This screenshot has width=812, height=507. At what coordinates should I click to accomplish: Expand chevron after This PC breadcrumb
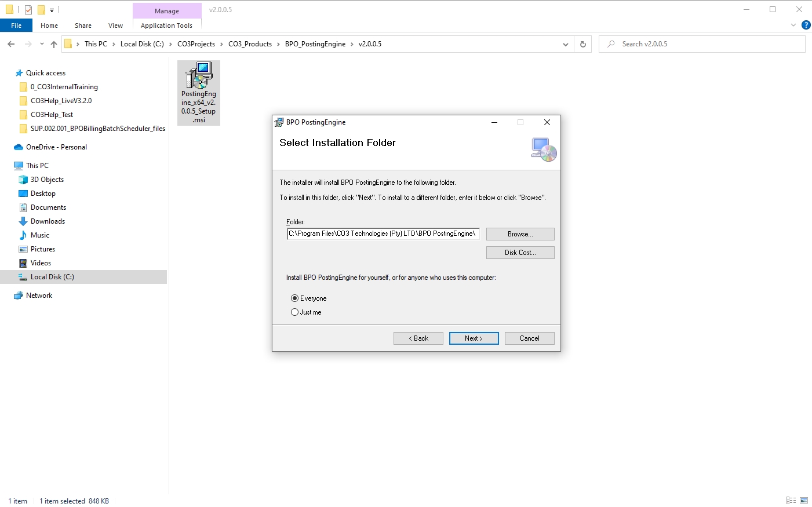pos(114,44)
